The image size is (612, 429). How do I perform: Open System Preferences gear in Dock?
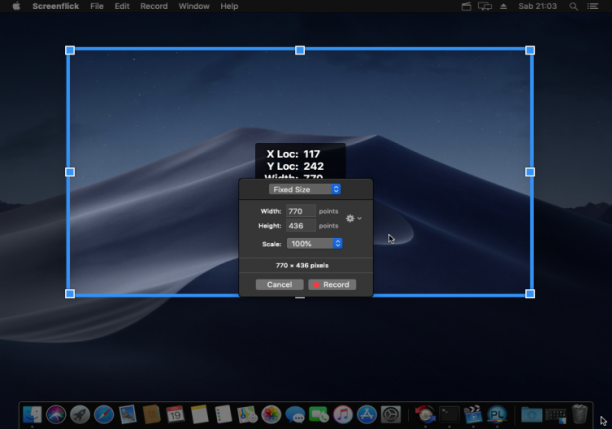click(x=391, y=414)
